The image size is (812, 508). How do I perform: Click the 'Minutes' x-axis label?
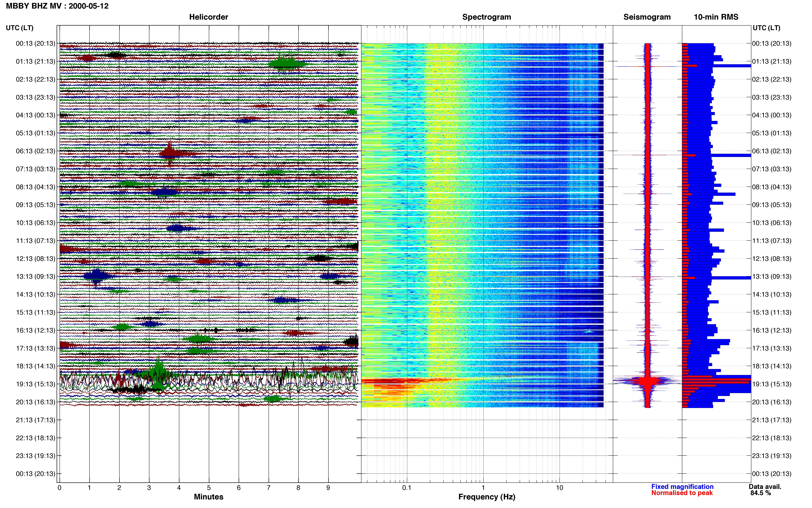tap(209, 497)
